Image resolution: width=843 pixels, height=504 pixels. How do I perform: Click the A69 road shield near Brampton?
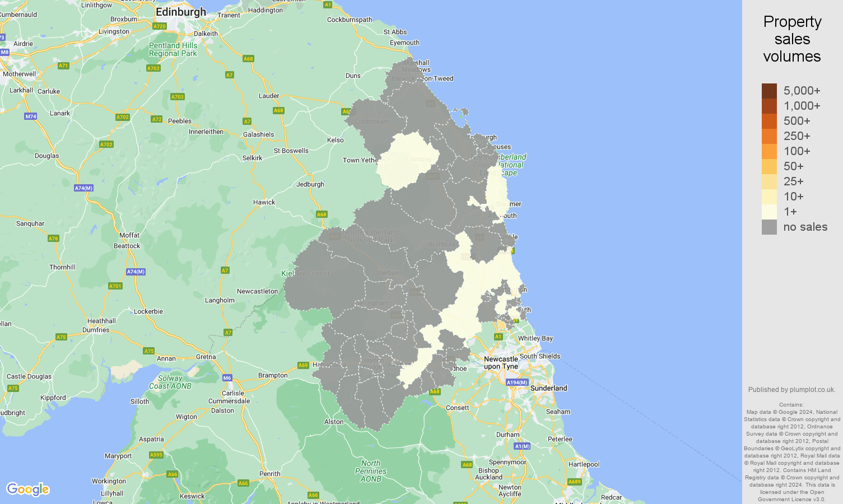click(x=303, y=365)
